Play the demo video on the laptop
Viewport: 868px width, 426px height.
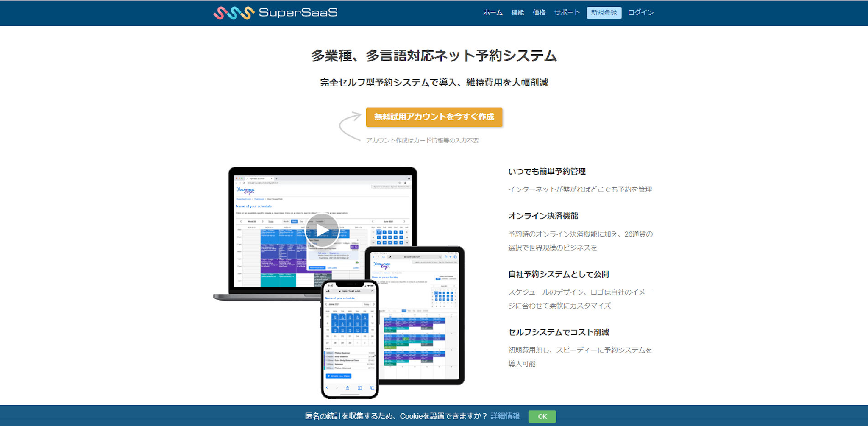(322, 231)
